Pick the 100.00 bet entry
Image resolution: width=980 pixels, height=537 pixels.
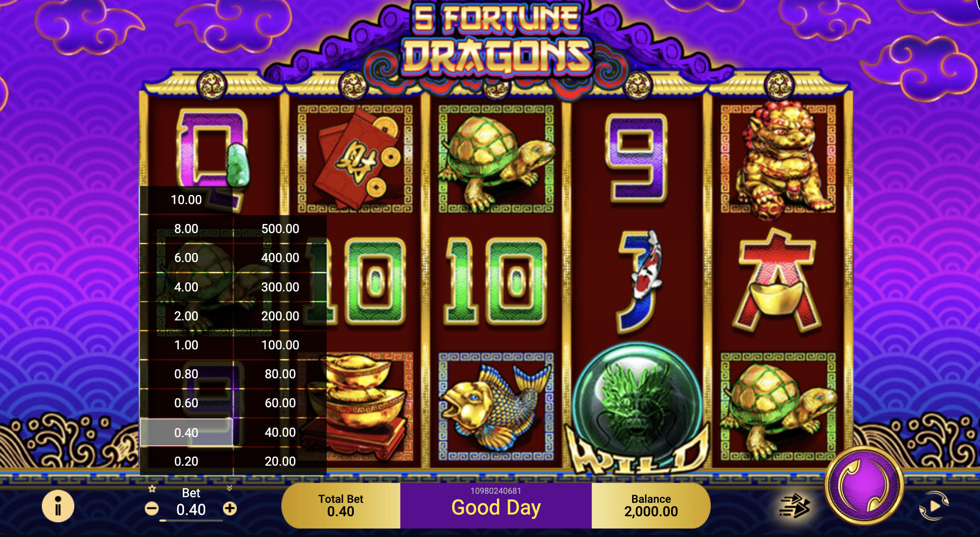point(280,345)
